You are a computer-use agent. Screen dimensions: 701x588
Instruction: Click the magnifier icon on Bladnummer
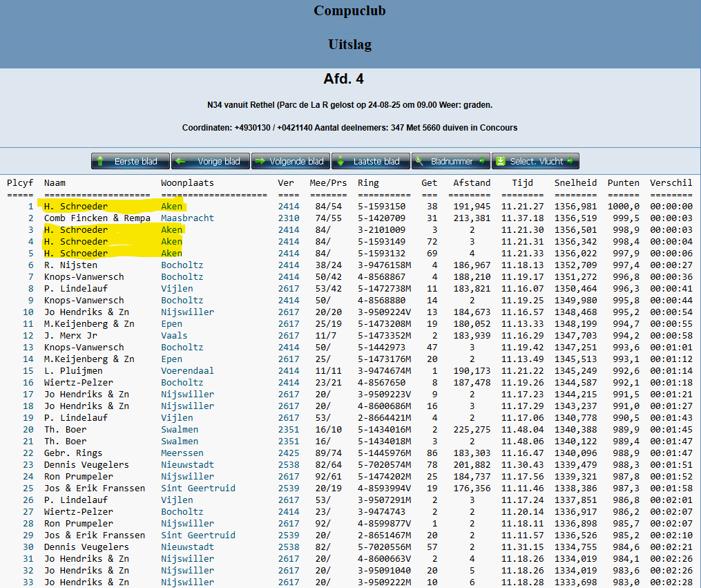pos(420,162)
